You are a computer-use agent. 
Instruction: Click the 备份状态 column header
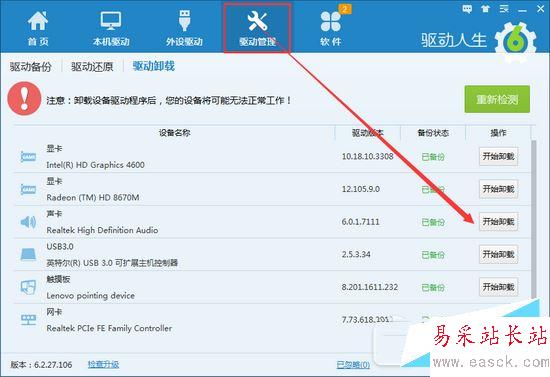[x=433, y=133]
